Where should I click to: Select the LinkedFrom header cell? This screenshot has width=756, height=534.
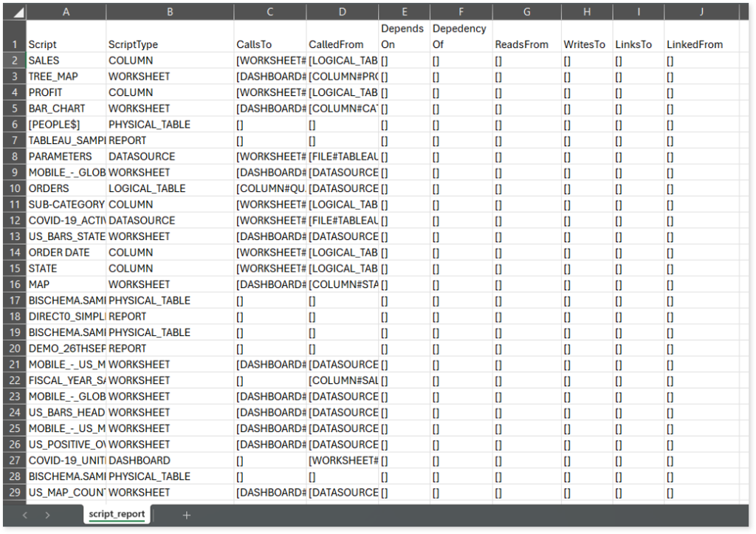click(701, 44)
